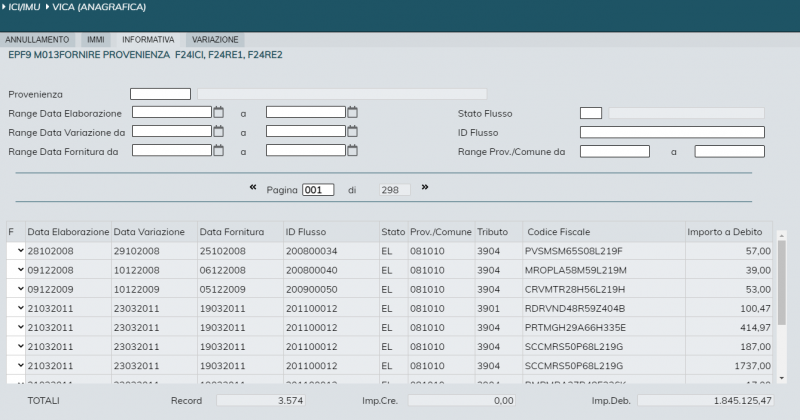800x420 pixels.
Task: Click the Pagina number field
Action: tap(318, 189)
